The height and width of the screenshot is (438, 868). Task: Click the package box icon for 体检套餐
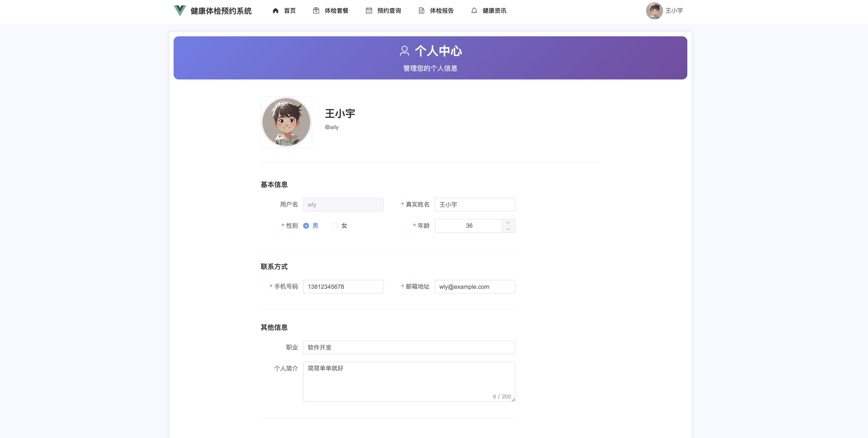click(316, 11)
